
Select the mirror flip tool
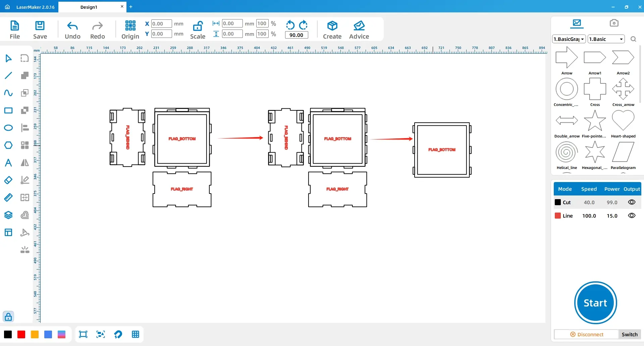(x=24, y=163)
